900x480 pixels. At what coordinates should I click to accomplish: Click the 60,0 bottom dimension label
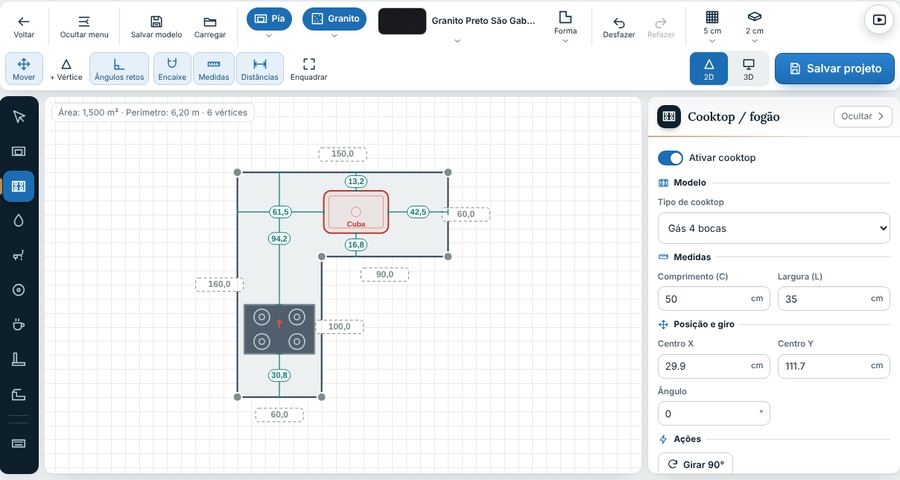(280, 415)
